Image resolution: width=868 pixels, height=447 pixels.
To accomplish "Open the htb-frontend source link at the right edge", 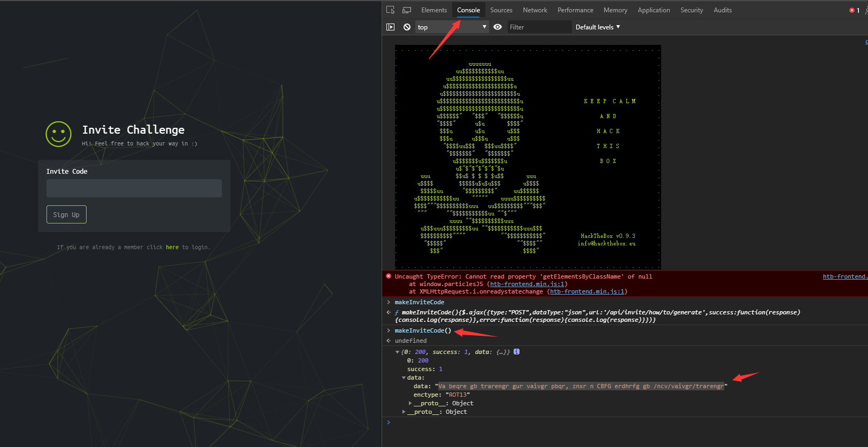I will point(845,276).
